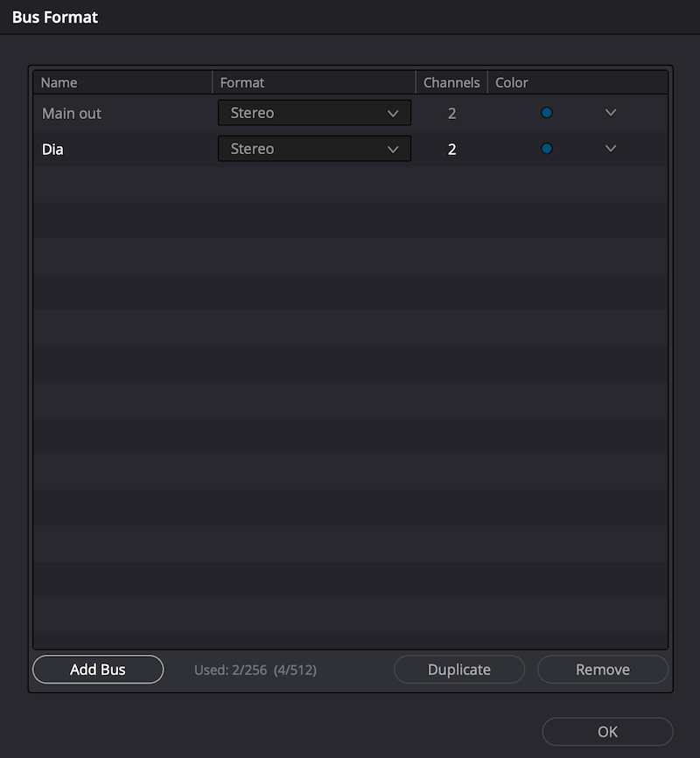Click the Dia channel count
The height and width of the screenshot is (758, 700).
pos(451,149)
